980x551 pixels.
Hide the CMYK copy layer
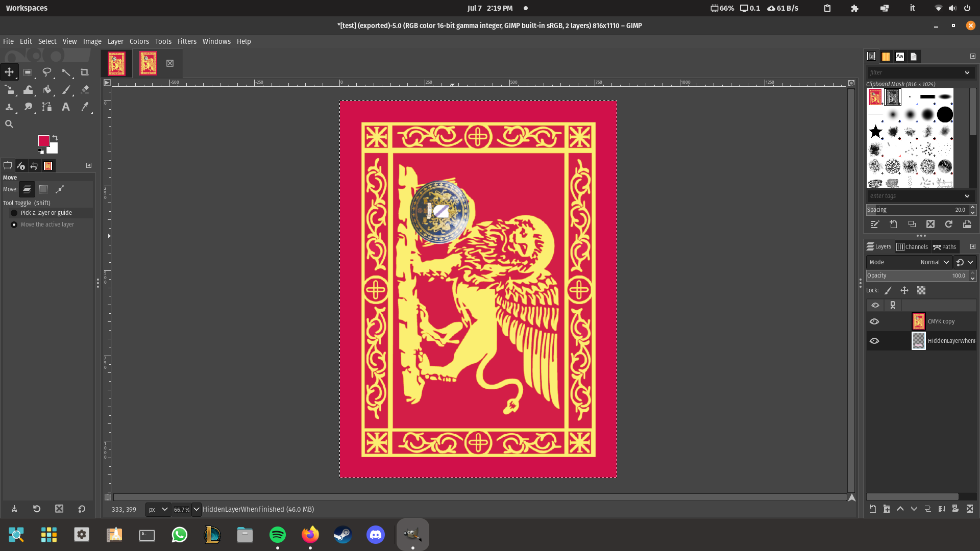(x=874, y=321)
